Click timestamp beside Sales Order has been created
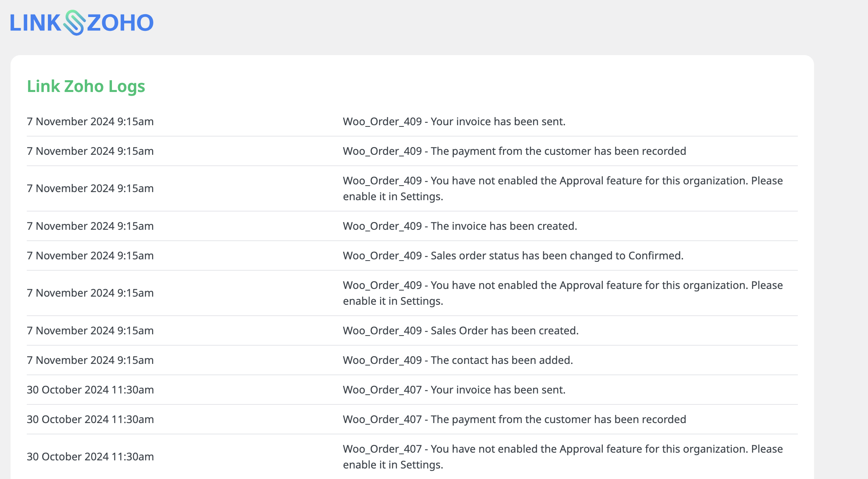868x479 pixels. [90, 331]
